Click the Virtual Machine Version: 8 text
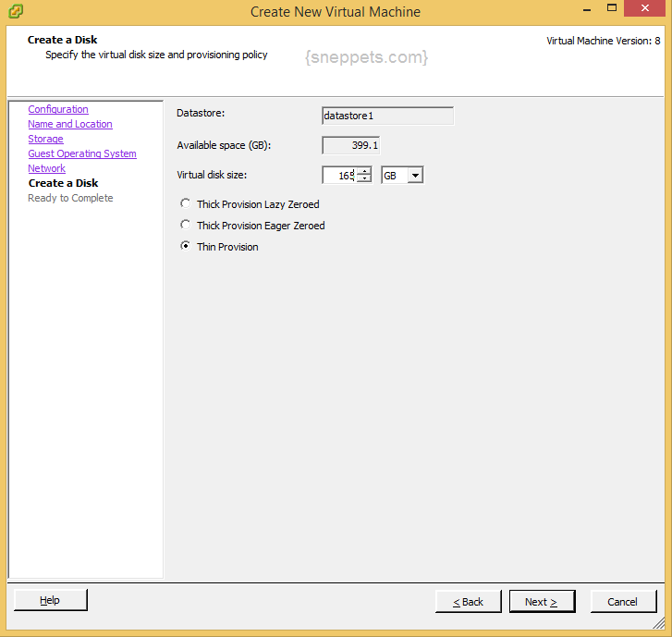The image size is (672, 637). click(604, 41)
